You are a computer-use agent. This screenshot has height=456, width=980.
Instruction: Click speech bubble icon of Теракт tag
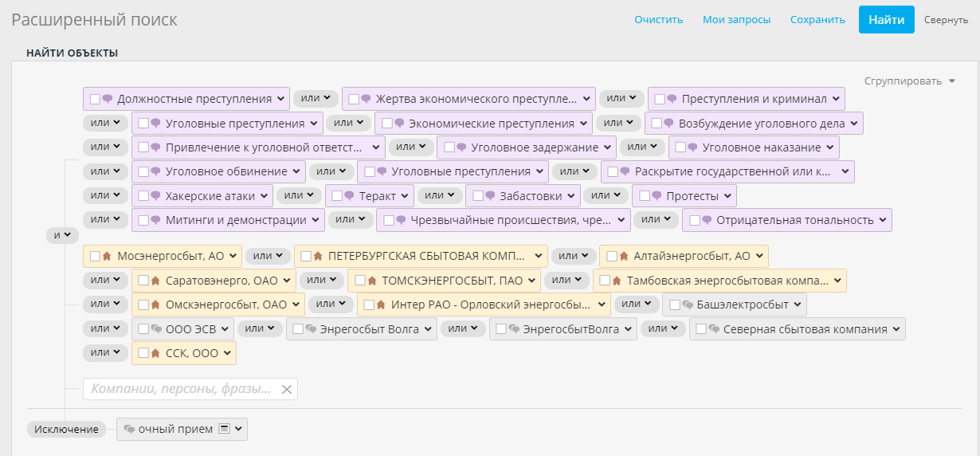click(349, 195)
